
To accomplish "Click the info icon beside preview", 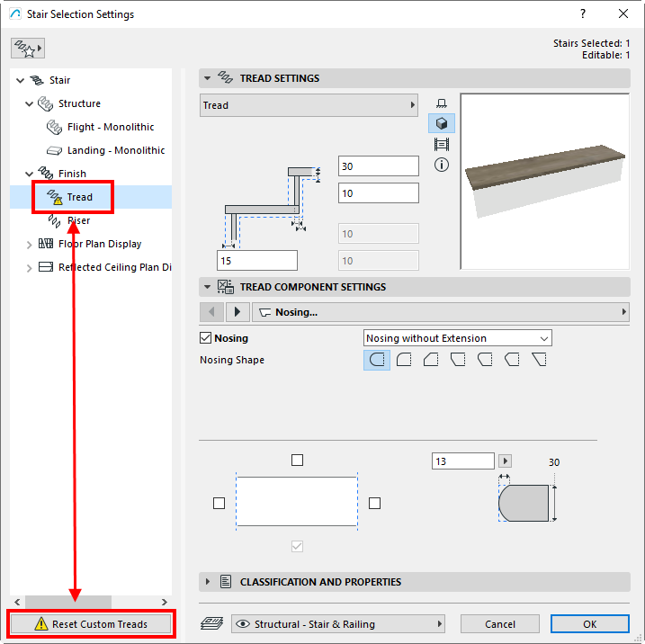I will point(442,165).
